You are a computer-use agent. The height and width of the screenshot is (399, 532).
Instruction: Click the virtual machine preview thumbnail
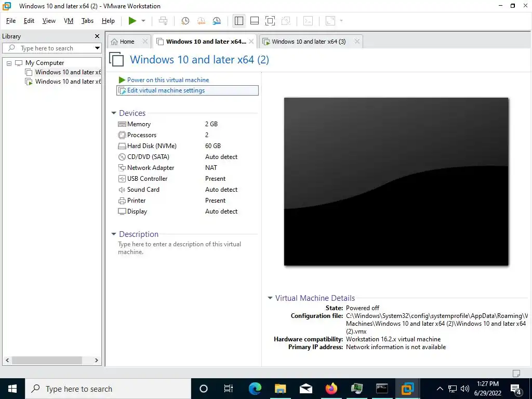pyautogui.click(x=396, y=181)
